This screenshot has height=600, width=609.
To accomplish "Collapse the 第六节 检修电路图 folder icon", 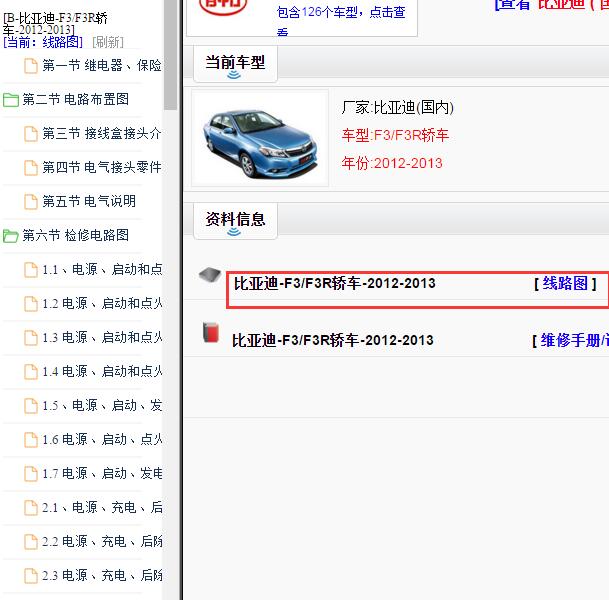I will (11, 236).
